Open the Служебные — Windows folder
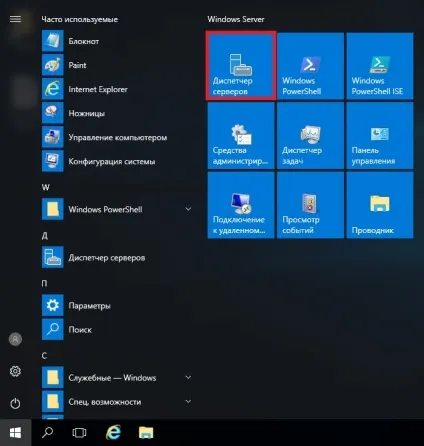The image size is (424, 446). point(117,377)
